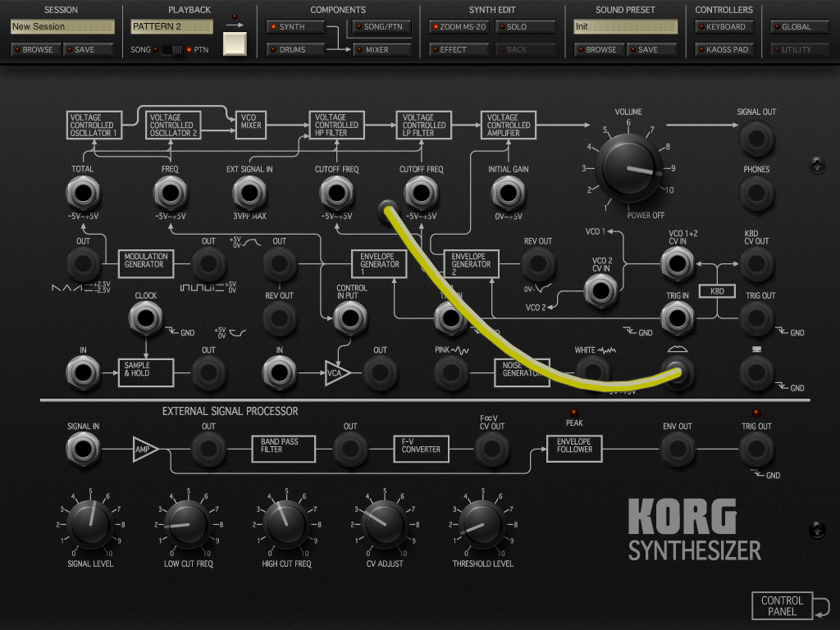Enable SOLO in Synth Edit

(x=526, y=27)
